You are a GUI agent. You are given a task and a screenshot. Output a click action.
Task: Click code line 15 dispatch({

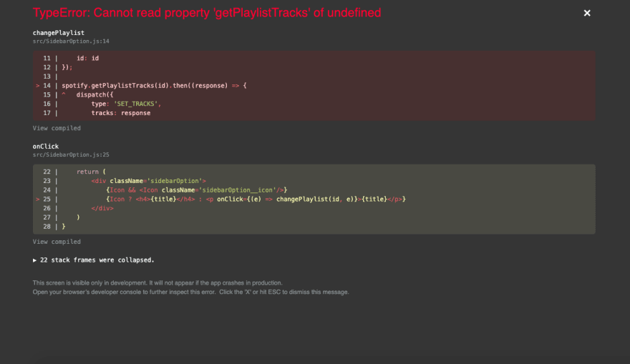pyautogui.click(x=94, y=94)
